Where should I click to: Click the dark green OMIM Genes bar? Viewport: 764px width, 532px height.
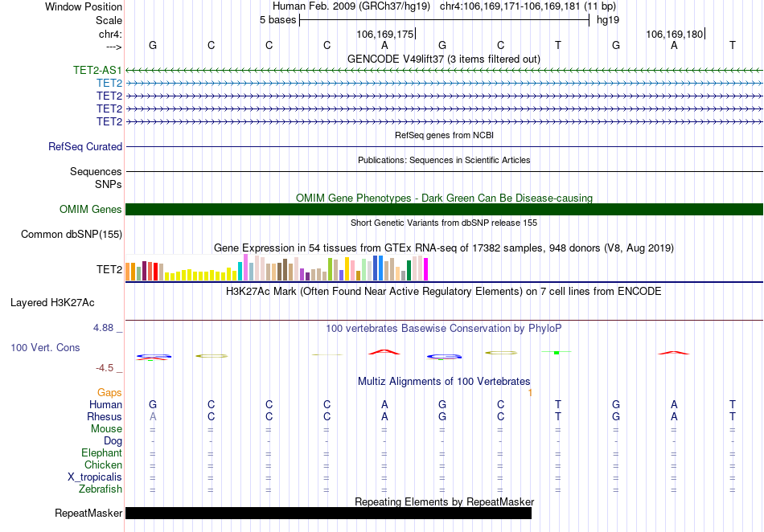(444, 209)
